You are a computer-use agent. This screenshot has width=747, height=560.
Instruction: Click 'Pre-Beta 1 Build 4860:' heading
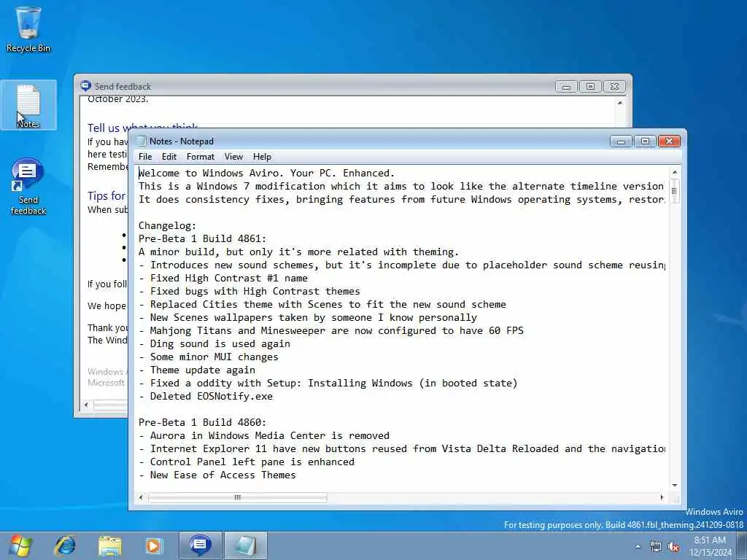point(203,422)
